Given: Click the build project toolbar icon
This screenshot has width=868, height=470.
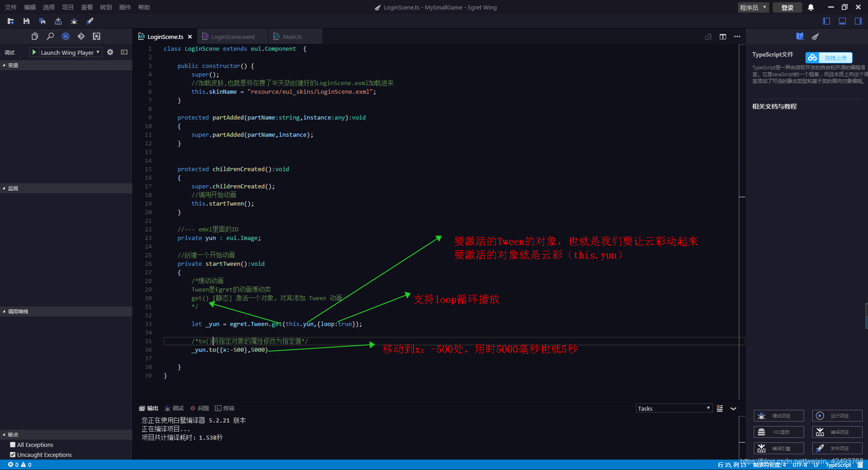Looking at the screenshot, I should [x=58, y=21].
